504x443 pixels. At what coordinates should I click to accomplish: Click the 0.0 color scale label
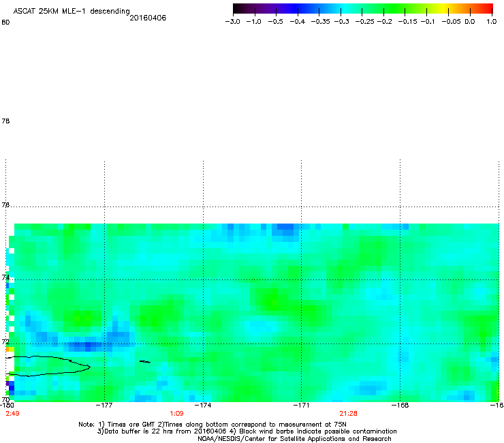pos(470,22)
